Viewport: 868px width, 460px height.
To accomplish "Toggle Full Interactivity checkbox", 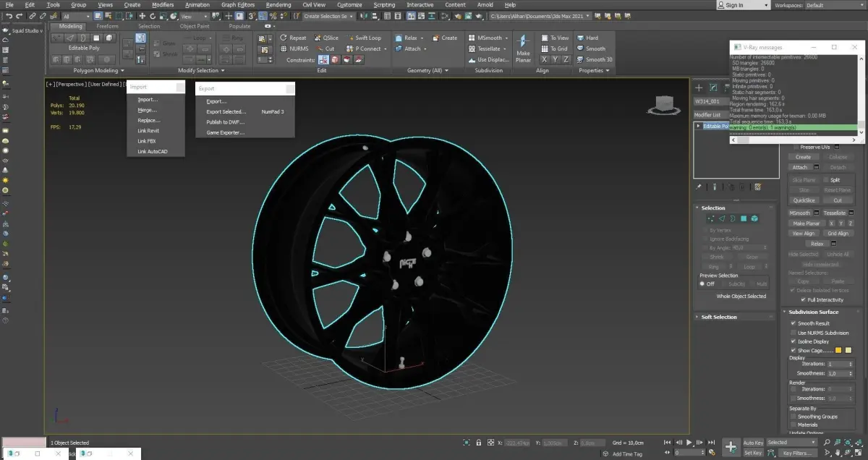I will click(x=803, y=299).
